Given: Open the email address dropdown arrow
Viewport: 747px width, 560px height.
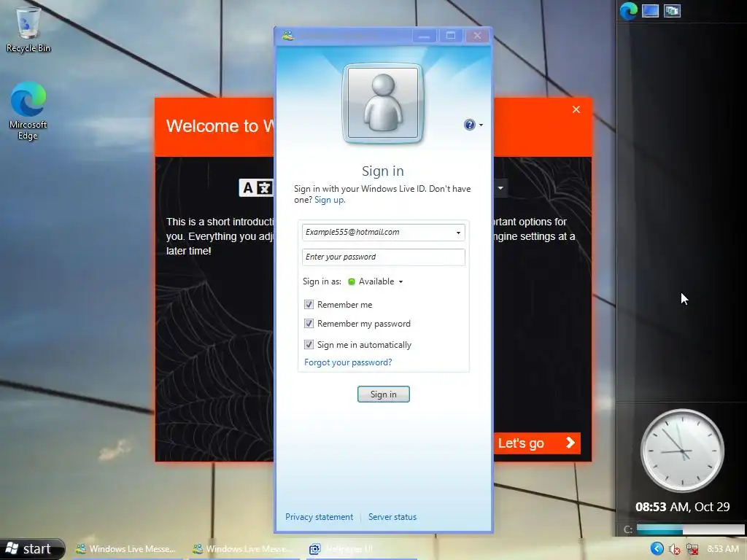Looking at the screenshot, I should [x=458, y=233].
